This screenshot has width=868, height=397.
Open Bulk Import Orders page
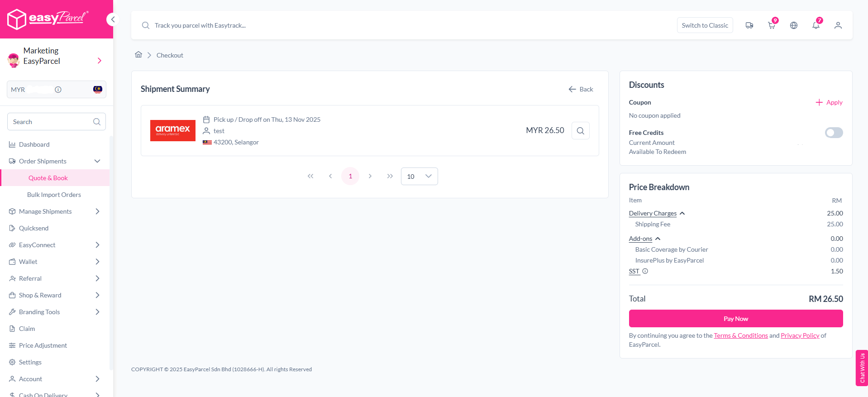click(54, 195)
